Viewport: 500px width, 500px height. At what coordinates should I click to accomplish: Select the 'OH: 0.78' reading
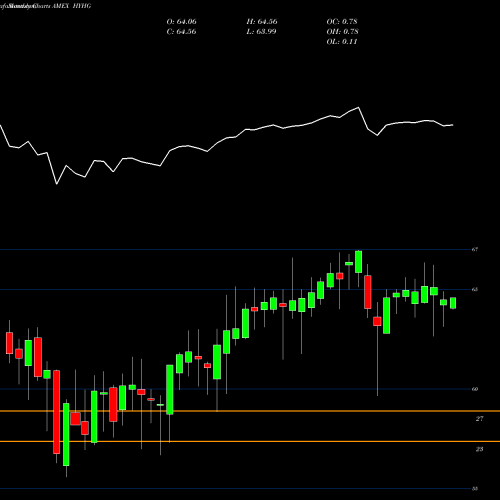coord(342,32)
